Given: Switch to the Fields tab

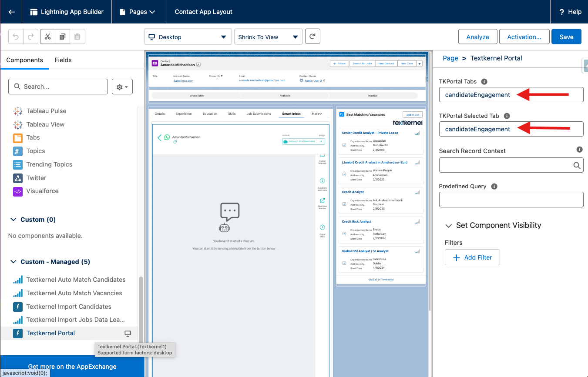Looking at the screenshot, I should coord(63,60).
